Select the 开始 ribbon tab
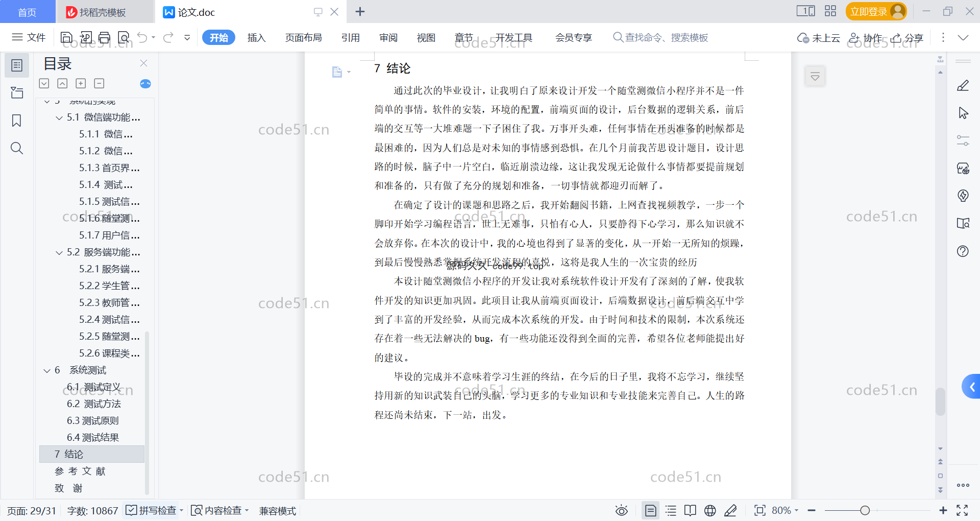980x521 pixels. coord(218,37)
